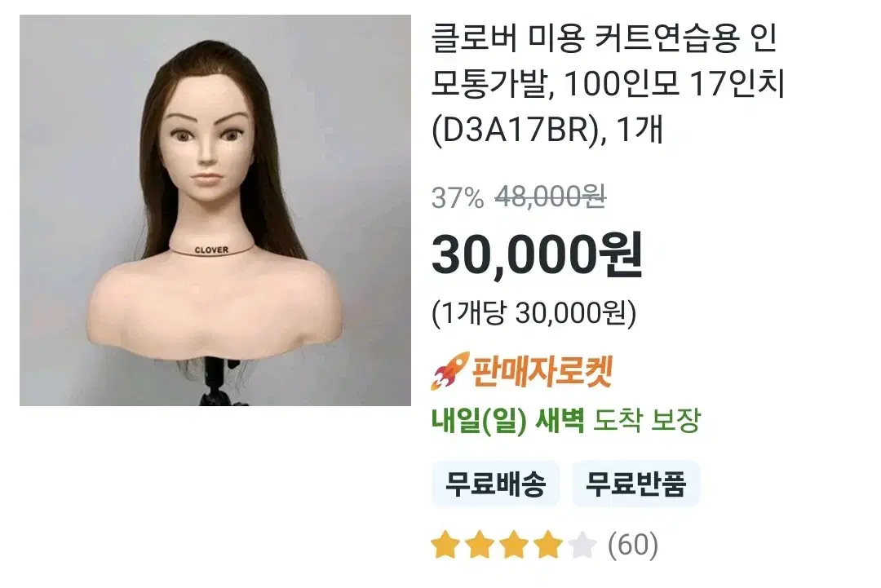Click the 무료반품 tag
The height and width of the screenshot is (588, 881).
point(635,484)
